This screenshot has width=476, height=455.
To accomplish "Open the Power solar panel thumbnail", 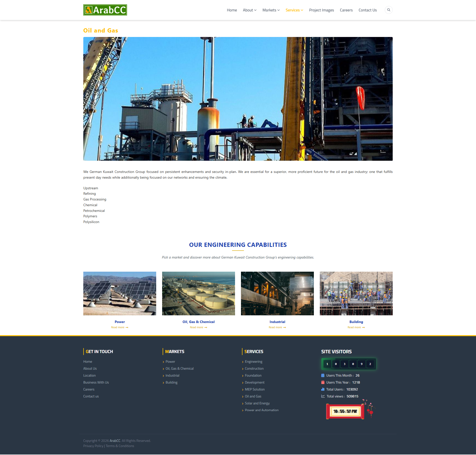I will coord(120,293).
